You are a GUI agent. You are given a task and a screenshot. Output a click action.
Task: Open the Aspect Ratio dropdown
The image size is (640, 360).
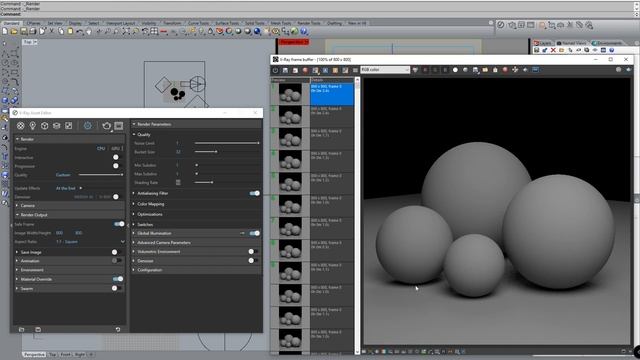click(x=122, y=242)
